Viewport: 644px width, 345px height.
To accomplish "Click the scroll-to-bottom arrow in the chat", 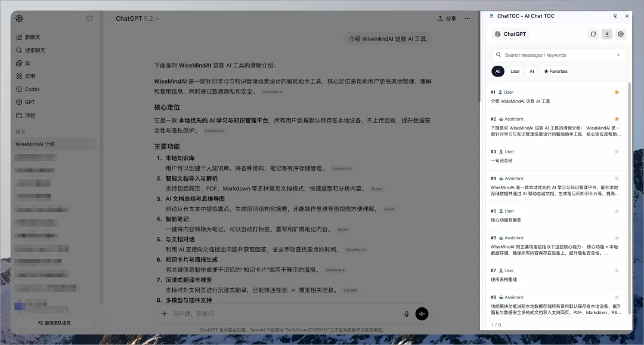I will coord(293,289).
